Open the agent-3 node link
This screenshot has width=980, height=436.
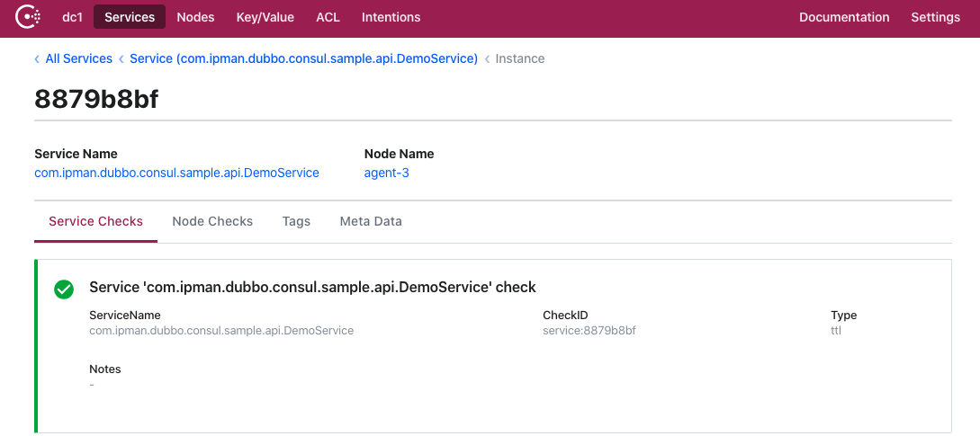coord(386,173)
